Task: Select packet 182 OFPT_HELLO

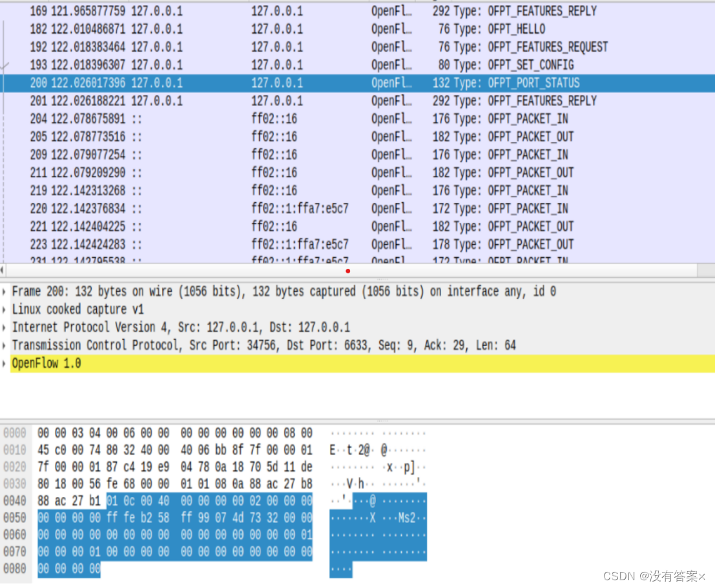Action: [x=258, y=28]
